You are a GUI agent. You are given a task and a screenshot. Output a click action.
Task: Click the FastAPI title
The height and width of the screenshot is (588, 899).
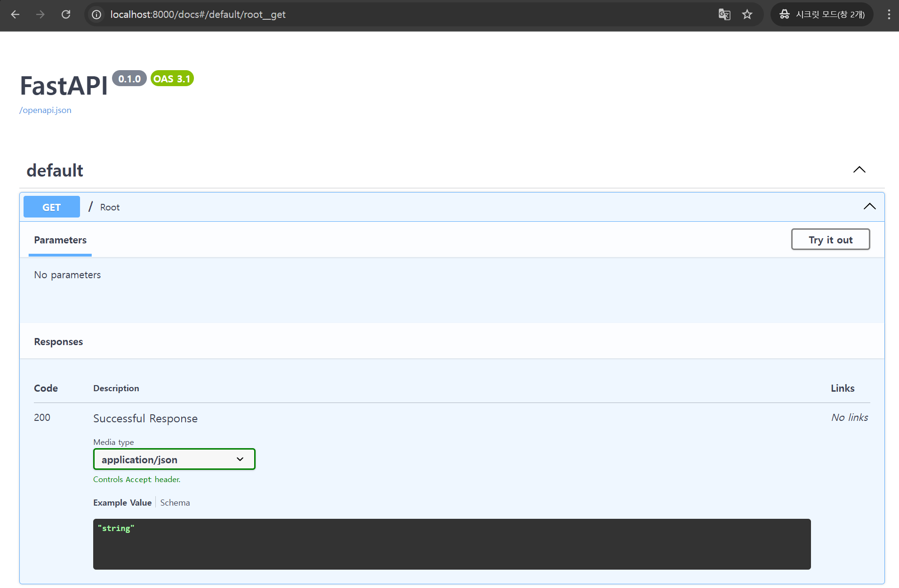(x=64, y=86)
